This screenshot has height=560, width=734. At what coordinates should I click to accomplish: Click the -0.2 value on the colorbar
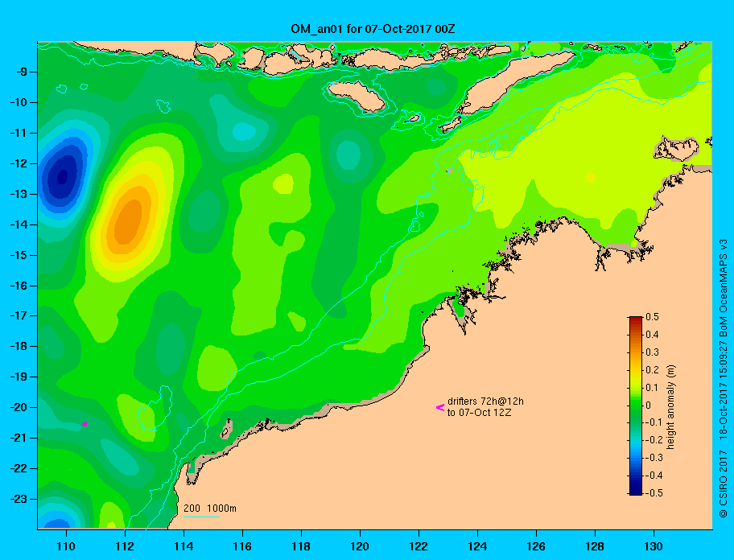click(654, 440)
